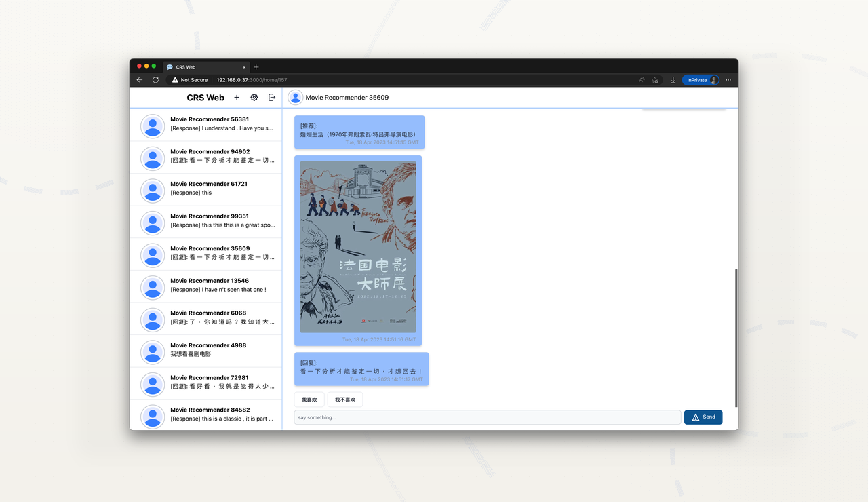The width and height of the screenshot is (868, 502).
Task: Click the logout icon in sidebar header
Action: pos(272,98)
